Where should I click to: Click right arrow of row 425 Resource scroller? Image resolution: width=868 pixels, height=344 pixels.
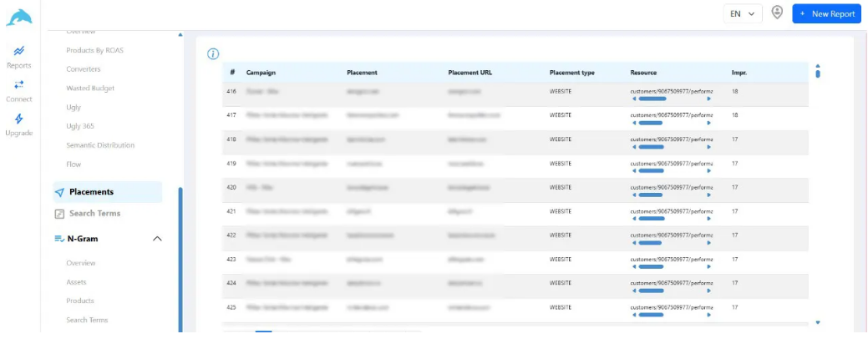click(x=709, y=315)
